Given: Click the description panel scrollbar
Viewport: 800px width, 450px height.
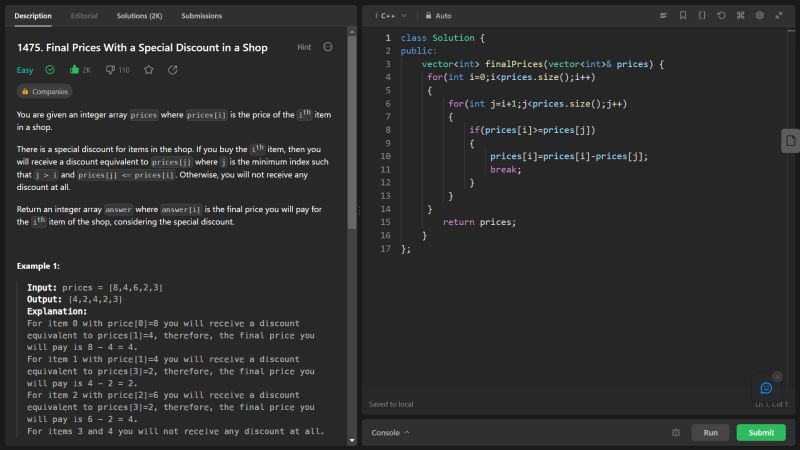Looking at the screenshot, I should click(x=352, y=133).
